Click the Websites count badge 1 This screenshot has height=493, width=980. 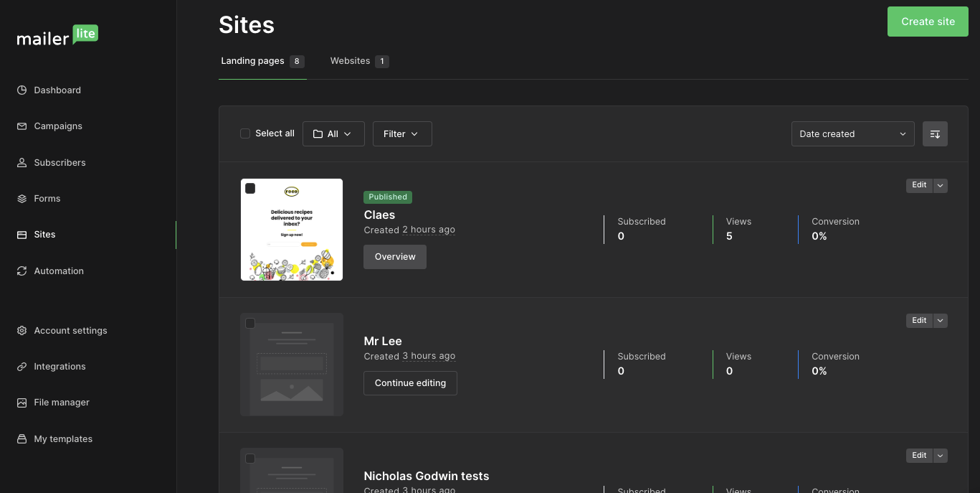click(x=382, y=62)
